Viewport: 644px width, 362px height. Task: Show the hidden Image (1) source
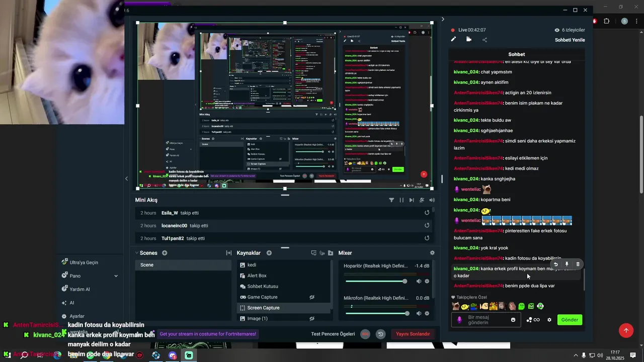click(x=312, y=318)
